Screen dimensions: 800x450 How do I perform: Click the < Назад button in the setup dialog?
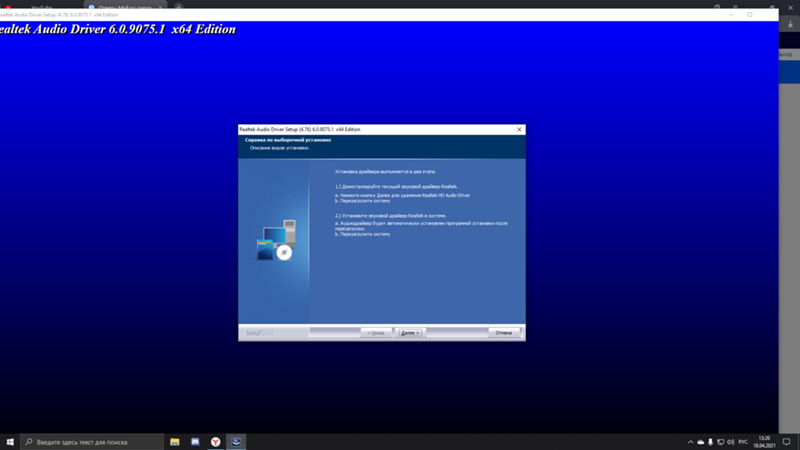(376, 333)
